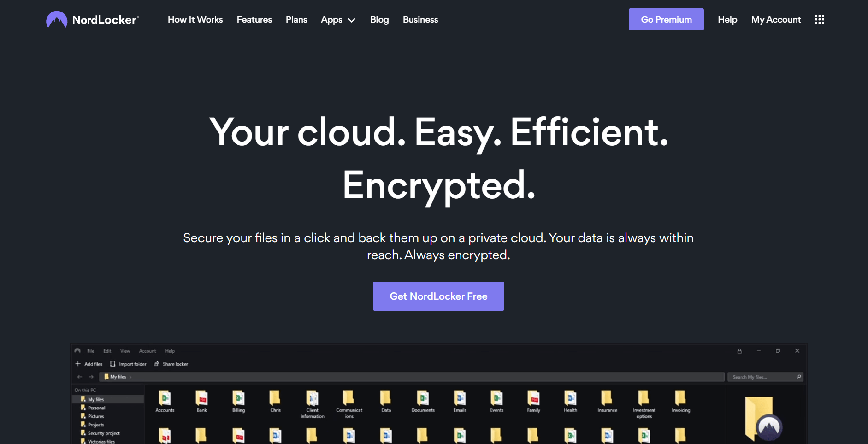Image resolution: width=868 pixels, height=444 pixels.
Task: Open the Invoicing folder in preview
Action: point(681,398)
